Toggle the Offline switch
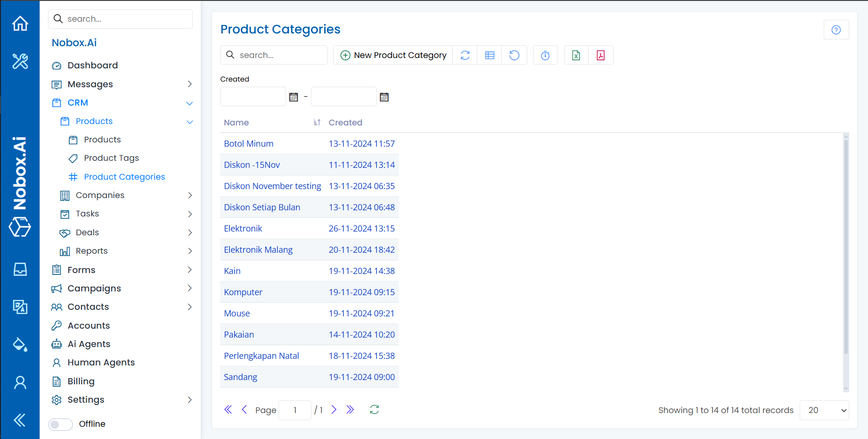 [x=61, y=424]
